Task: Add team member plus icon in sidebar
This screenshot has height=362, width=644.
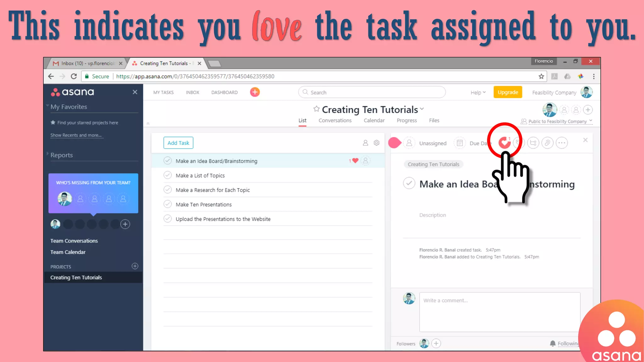Action: pyautogui.click(x=125, y=224)
